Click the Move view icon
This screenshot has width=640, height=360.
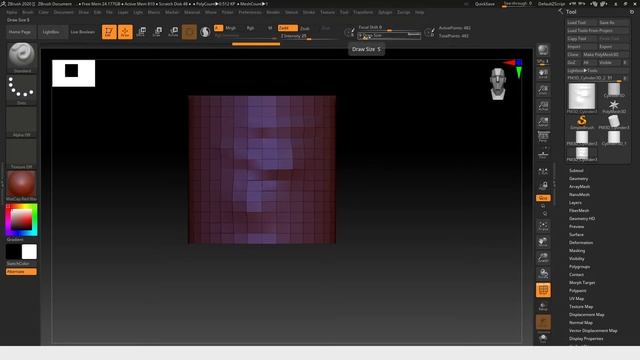point(543,242)
